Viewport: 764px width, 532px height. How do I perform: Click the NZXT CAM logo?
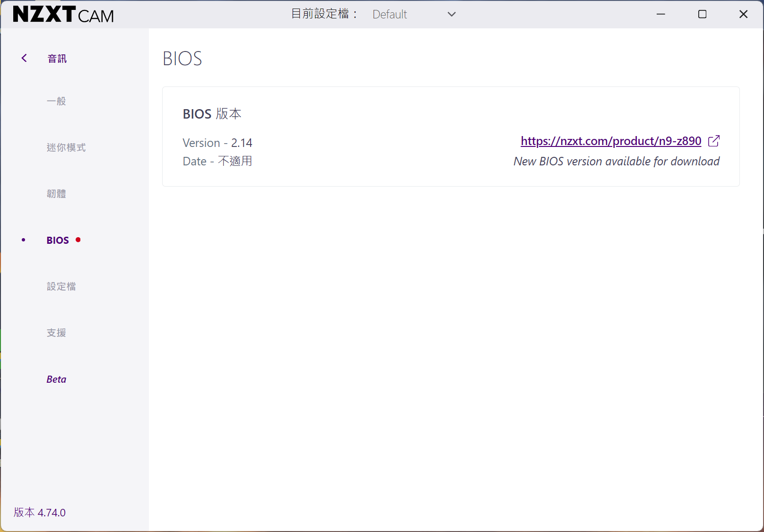coord(63,14)
